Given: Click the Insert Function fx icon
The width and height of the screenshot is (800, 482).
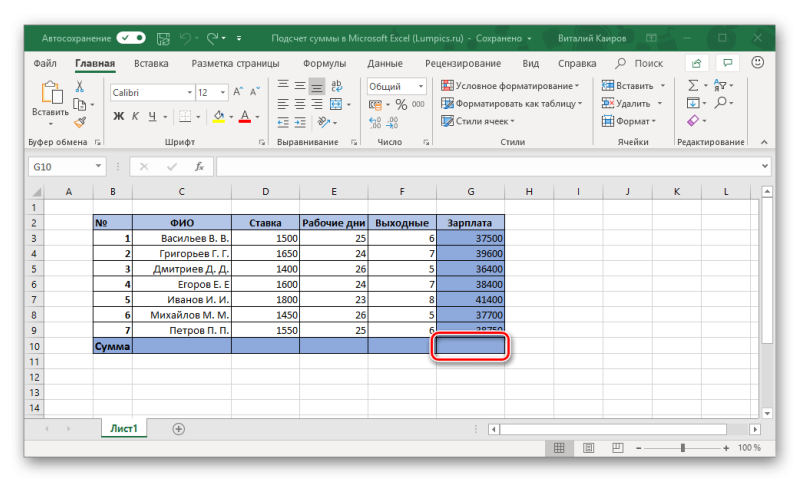Looking at the screenshot, I should click(199, 167).
